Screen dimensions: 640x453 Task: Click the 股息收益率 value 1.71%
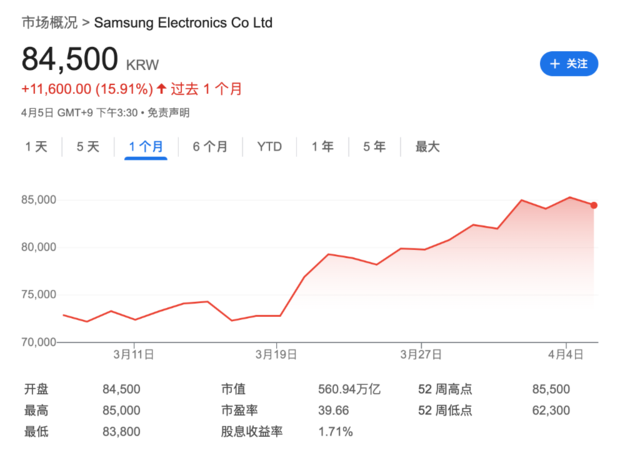point(336,431)
